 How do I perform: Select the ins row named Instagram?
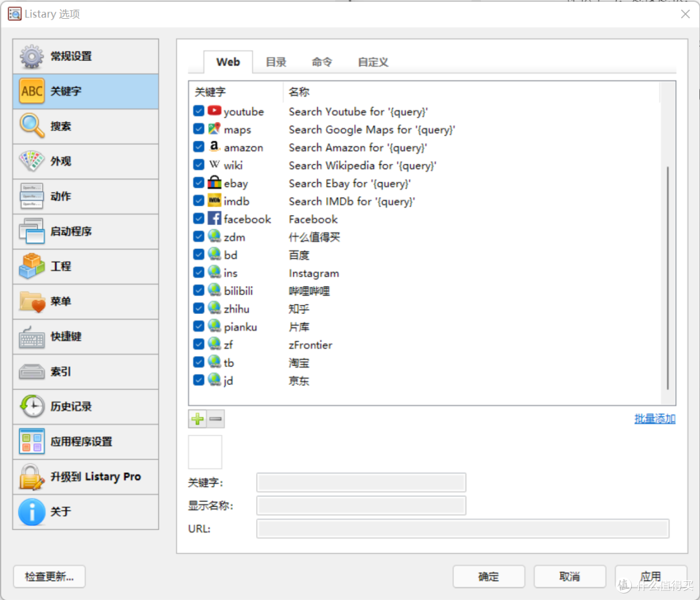pyautogui.click(x=425, y=272)
